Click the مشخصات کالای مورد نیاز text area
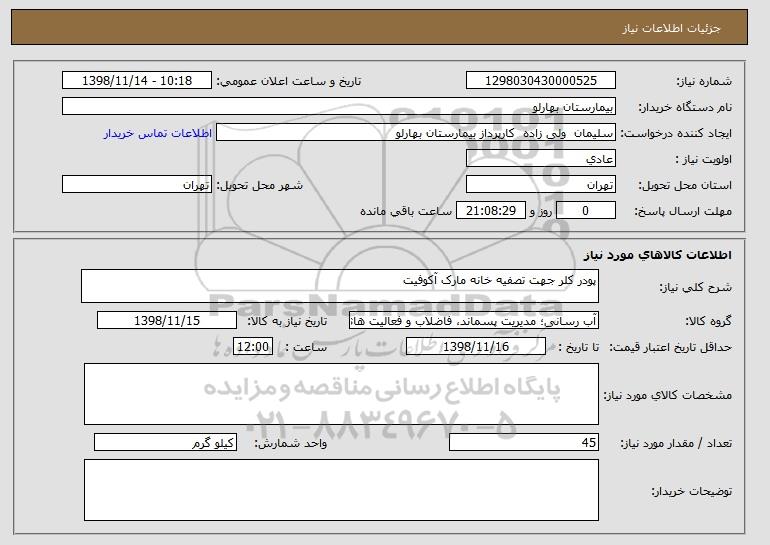This screenshot has height=545, width=770. pyautogui.click(x=341, y=394)
